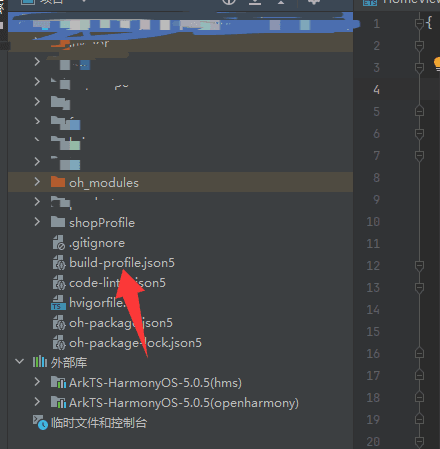Select build-profile.json5 in project tree
The image size is (440, 449).
pos(122,263)
